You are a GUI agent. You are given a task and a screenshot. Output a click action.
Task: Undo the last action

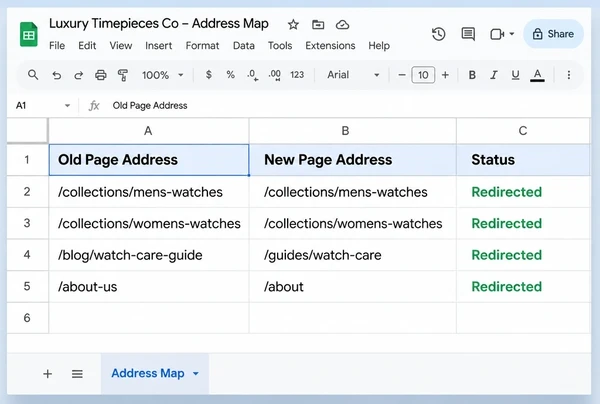(x=57, y=75)
